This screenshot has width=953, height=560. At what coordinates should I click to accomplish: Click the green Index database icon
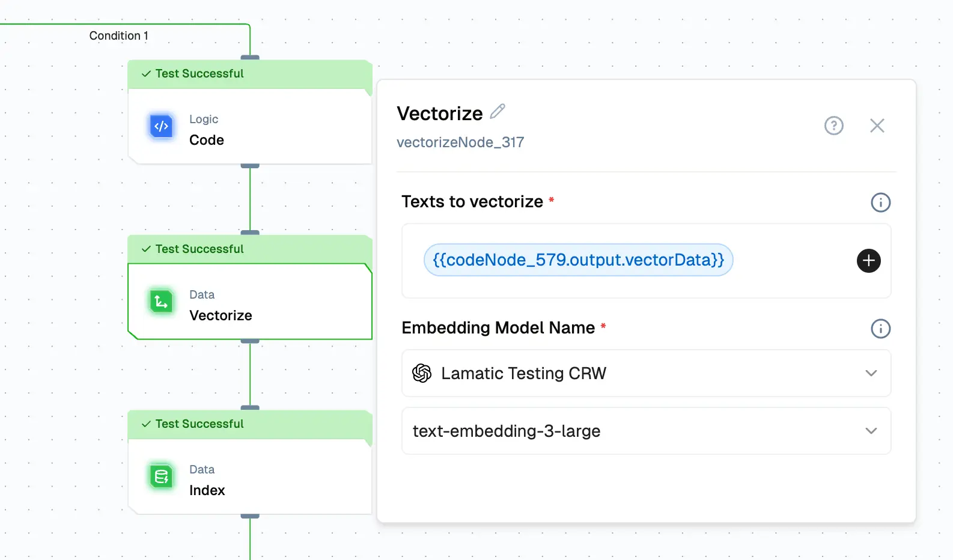(x=161, y=477)
